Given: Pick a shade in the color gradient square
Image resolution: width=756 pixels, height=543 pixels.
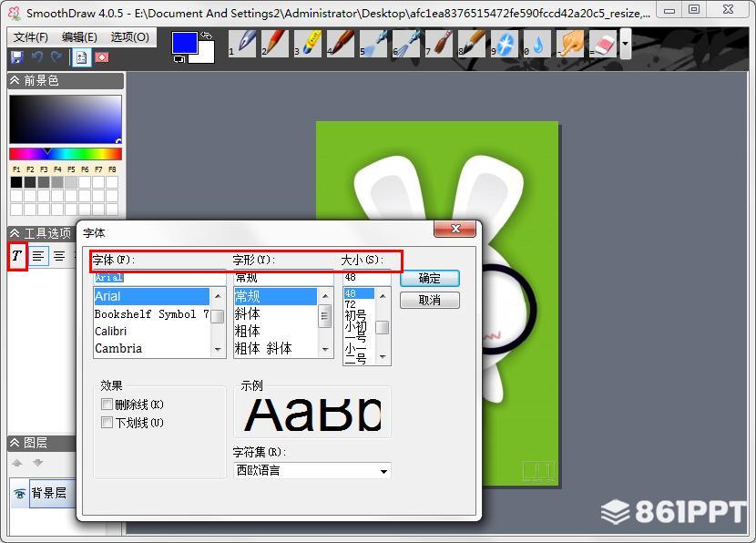Looking at the screenshot, I should [x=65, y=119].
